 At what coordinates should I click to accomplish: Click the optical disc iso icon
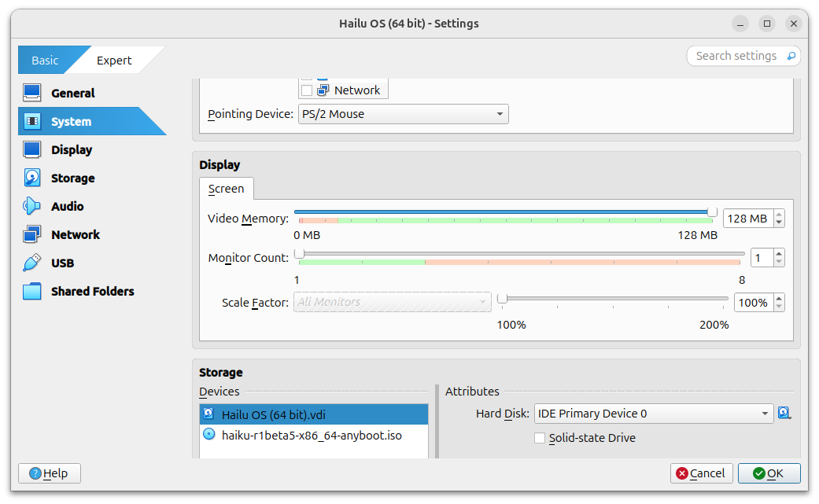pyautogui.click(x=209, y=434)
